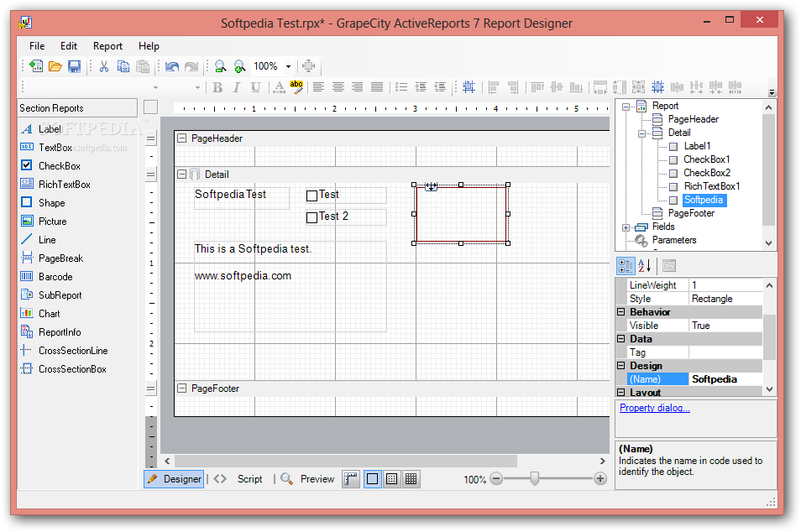This screenshot has width=801, height=532.
Task: Click the abc highlight icon
Action: coord(296,87)
